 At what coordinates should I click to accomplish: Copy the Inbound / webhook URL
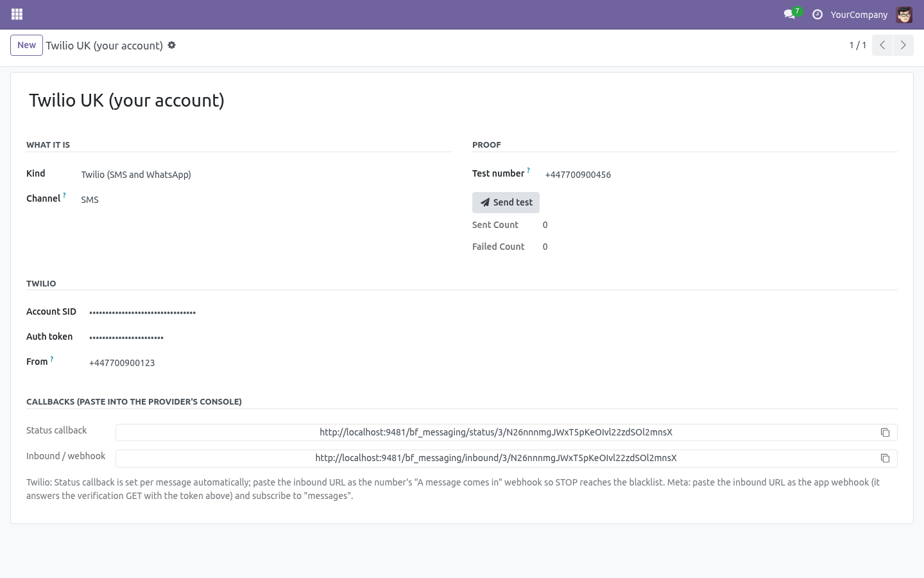pyautogui.click(x=885, y=459)
